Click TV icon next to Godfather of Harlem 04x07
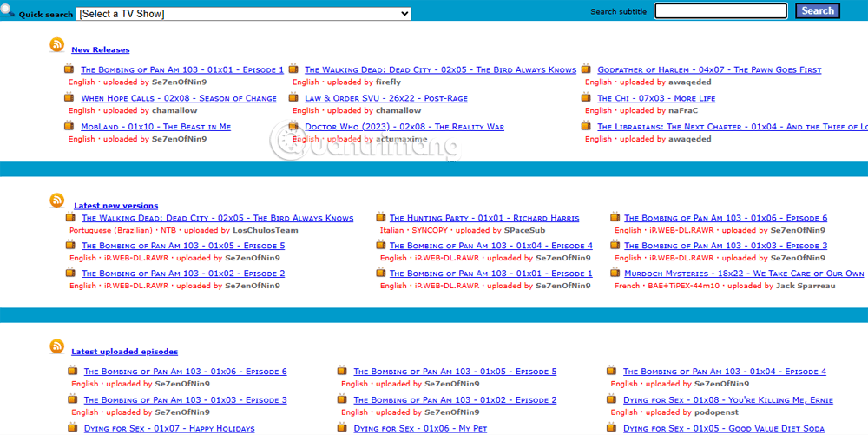This screenshot has height=435, width=868. tap(586, 69)
